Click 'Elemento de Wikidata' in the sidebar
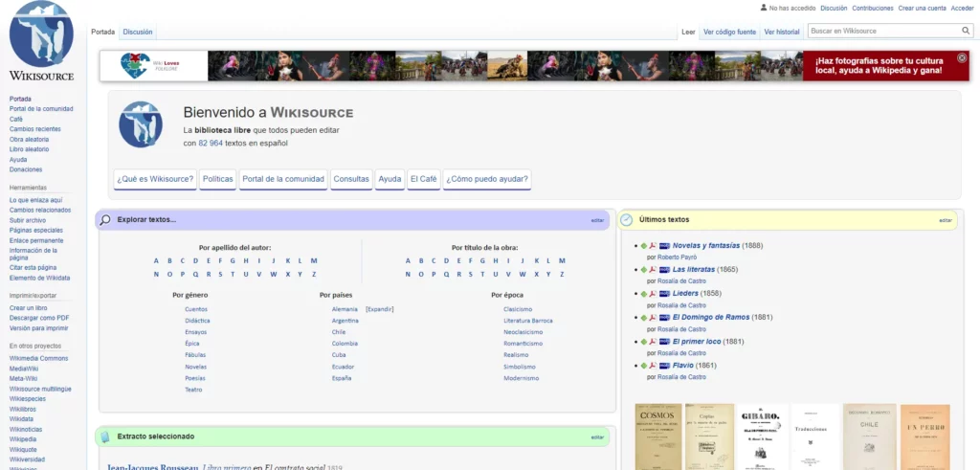Viewport: 980px width, 470px height. (39, 279)
